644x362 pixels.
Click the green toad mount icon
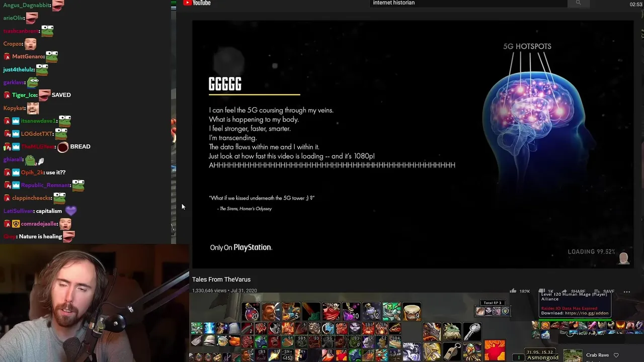[x=452, y=332]
